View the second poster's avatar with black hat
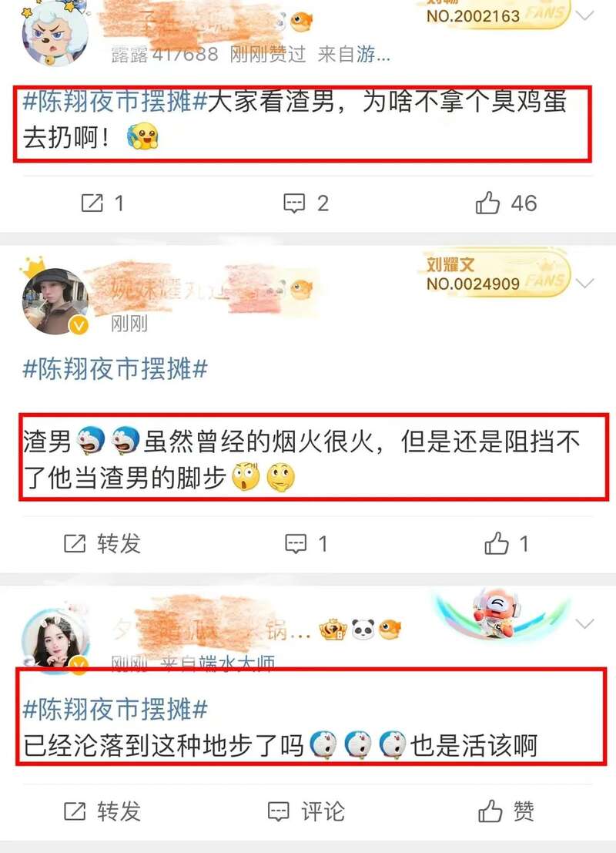 pos(55,301)
